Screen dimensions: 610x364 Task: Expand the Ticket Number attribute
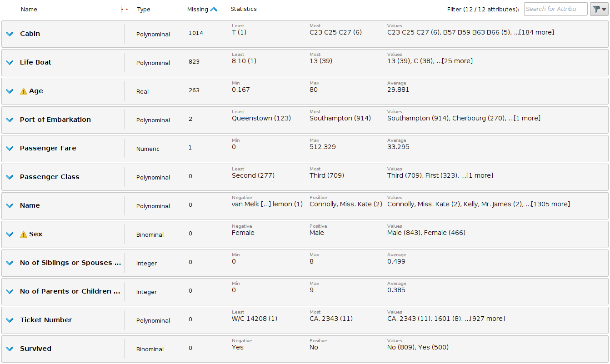pos(10,320)
